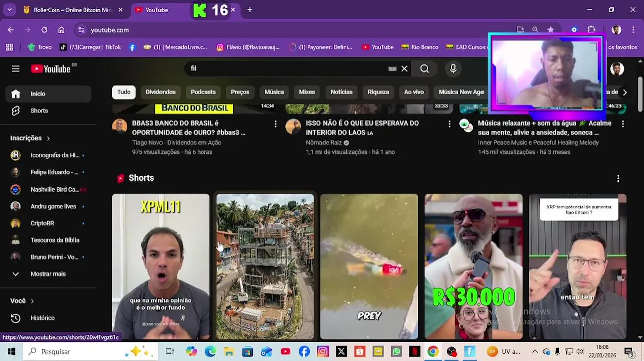The image size is (644, 361).
Task: Open the Rio Branco bookmark
Action: coord(420,47)
